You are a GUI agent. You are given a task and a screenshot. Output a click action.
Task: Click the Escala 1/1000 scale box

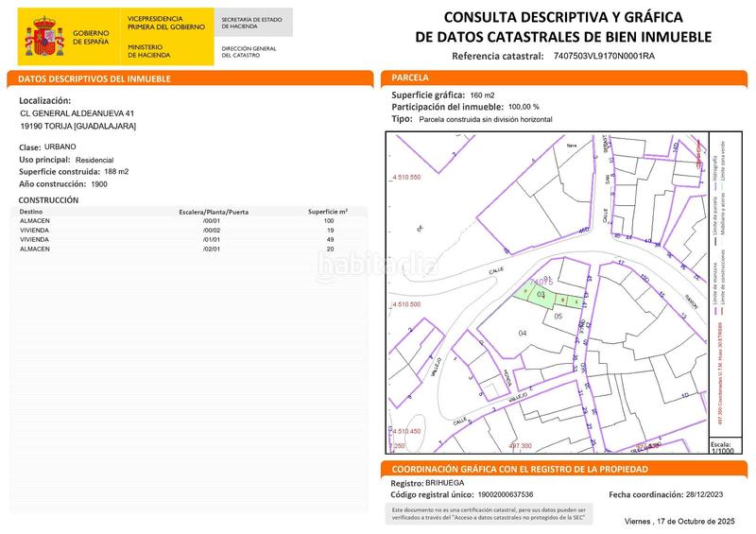point(721,447)
